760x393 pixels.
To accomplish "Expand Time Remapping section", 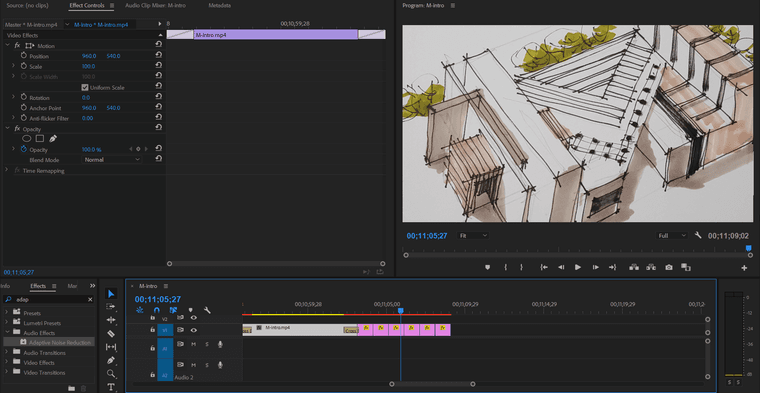I will click(7, 170).
